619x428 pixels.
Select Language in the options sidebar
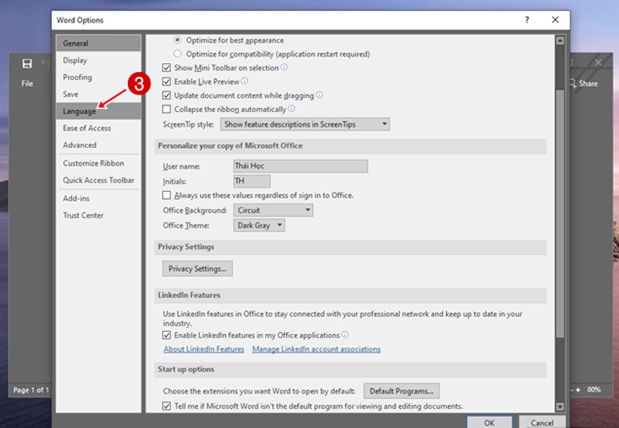[80, 111]
